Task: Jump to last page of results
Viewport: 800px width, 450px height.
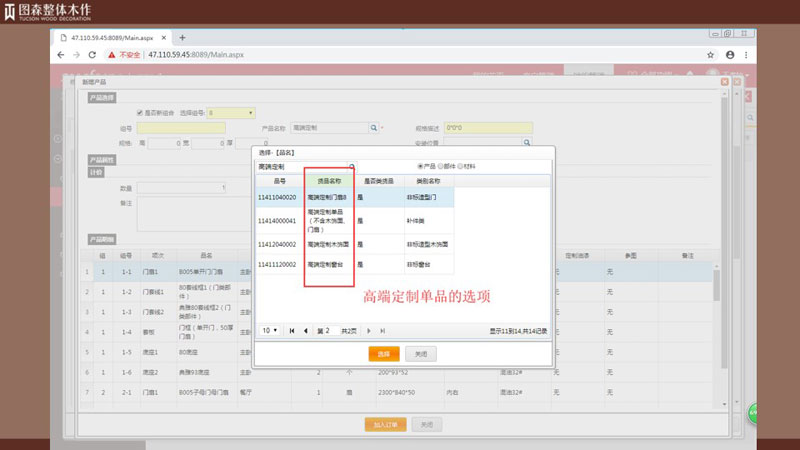Action: (x=380, y=330)
